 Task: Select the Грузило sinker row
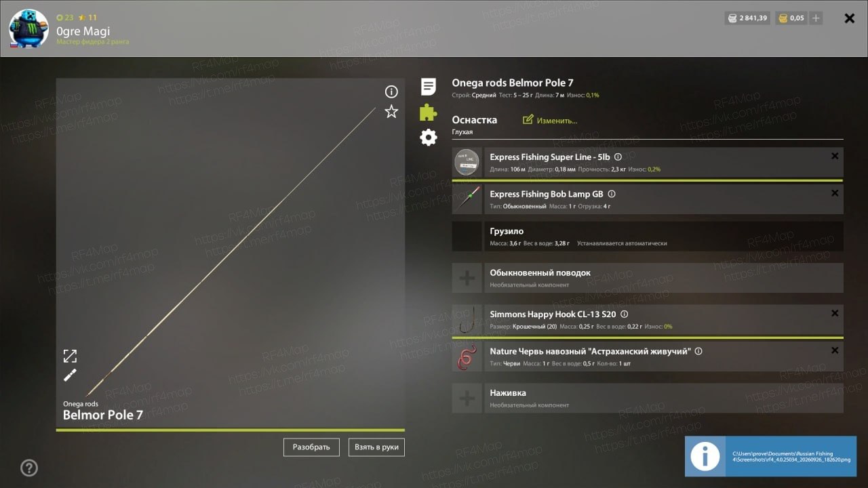click(648, 237)
